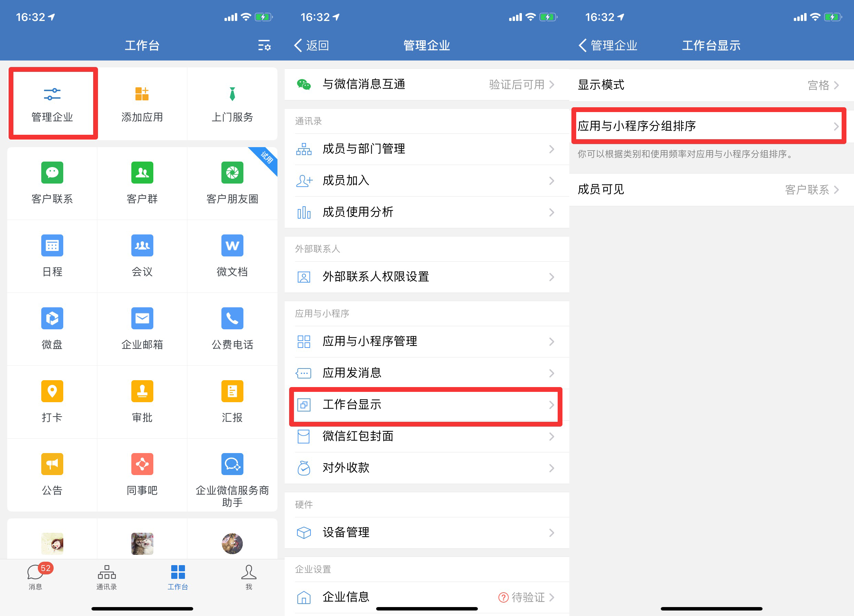This screenshot has height=616, width=854.
Task: Tap the 添加应用 orange icon
Action: tap(142, 94)
